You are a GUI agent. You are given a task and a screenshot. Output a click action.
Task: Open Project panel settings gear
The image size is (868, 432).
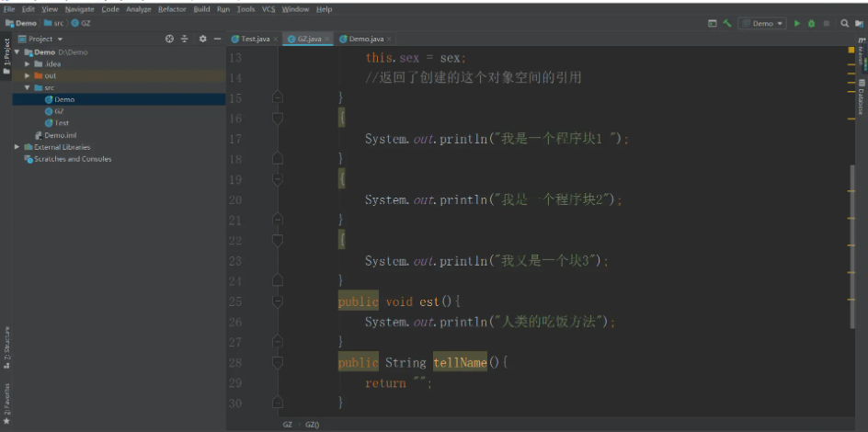(202, 39)
